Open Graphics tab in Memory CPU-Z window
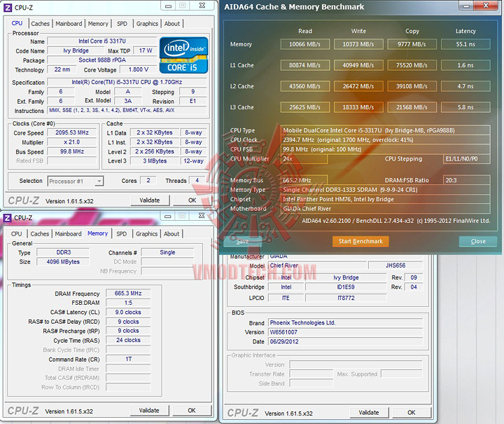 coord(146,234)
